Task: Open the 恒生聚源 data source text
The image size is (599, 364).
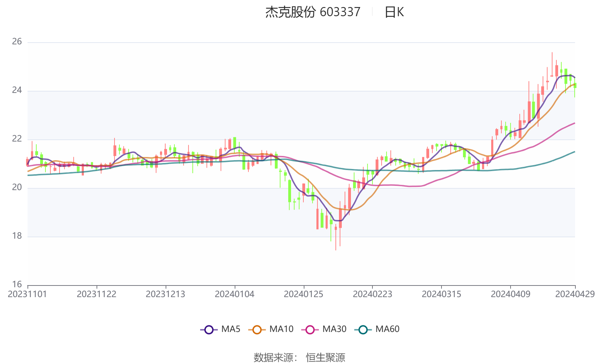Action: coord(326,358)
